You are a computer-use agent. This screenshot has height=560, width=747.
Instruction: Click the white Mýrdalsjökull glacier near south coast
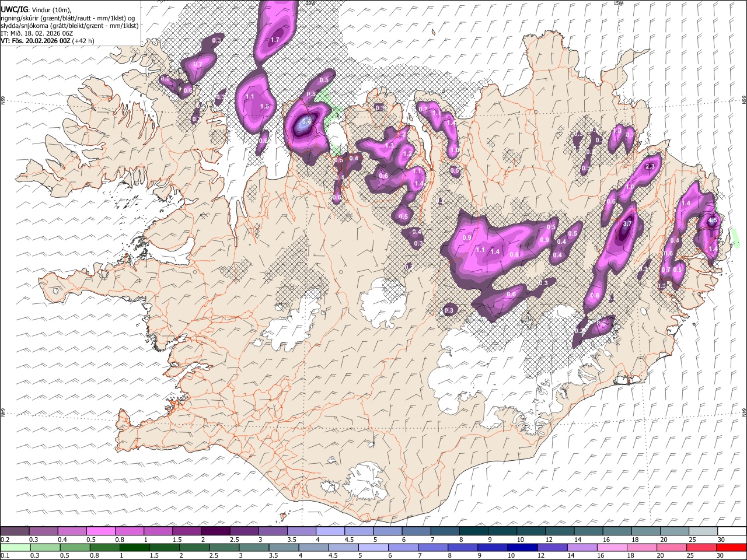366,482
